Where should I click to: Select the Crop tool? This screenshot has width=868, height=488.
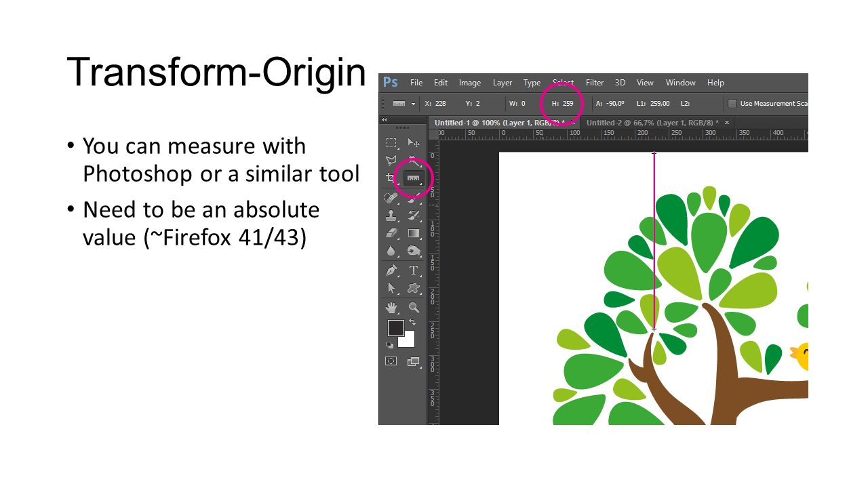391,178
